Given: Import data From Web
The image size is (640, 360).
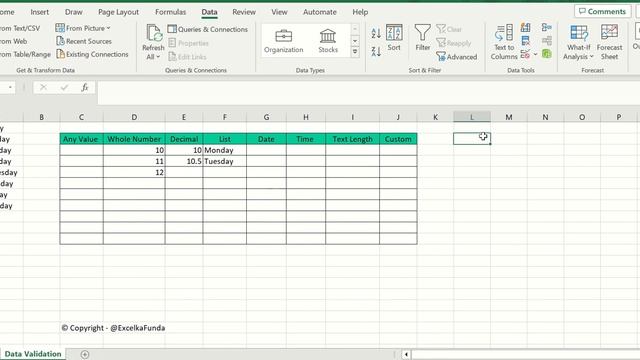Looking at the screenshot, I should coord(13,41).
